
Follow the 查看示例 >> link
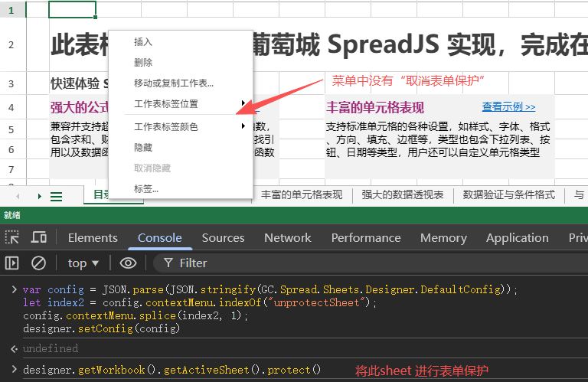(508, 106)
